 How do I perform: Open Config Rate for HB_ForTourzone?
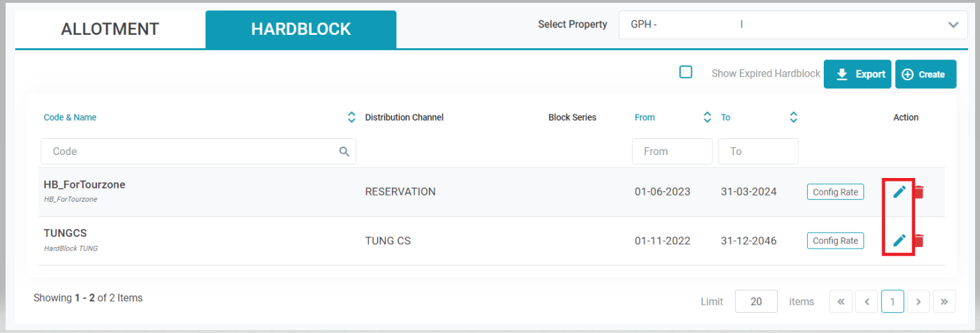835,192
